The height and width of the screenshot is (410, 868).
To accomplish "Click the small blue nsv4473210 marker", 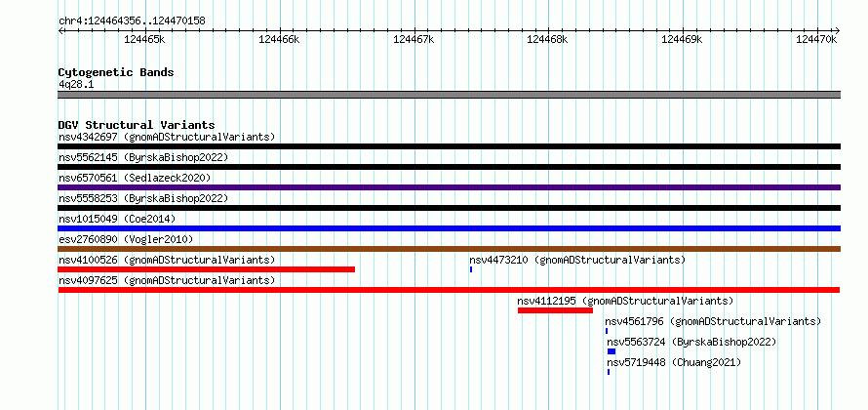I will point(471,269).
